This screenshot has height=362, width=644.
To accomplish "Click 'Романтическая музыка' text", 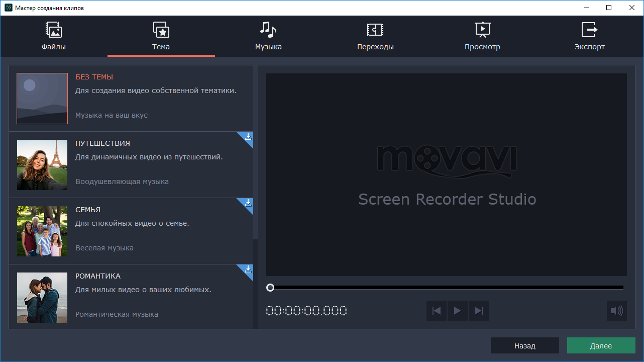I will tap(117, 314).
